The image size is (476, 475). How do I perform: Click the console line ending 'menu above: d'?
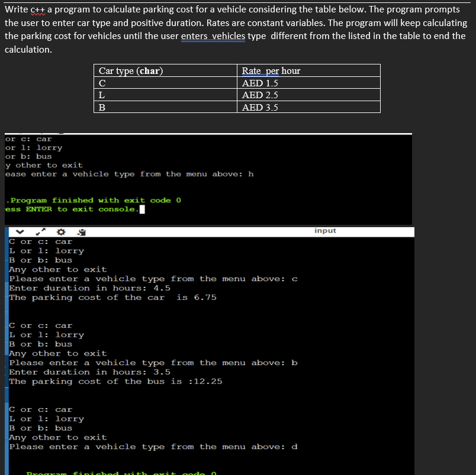pyautogui.click(x=153, y=447)
